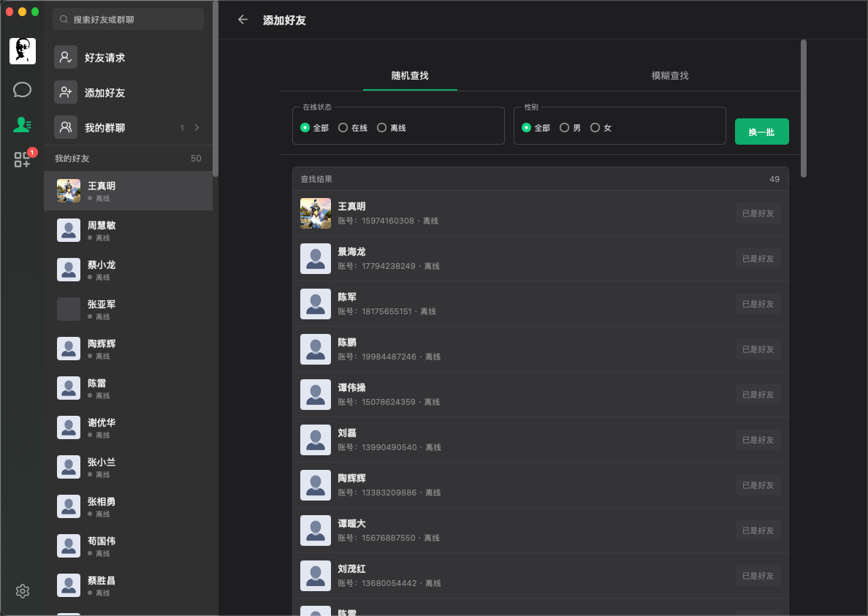
Task: Click the 我的群聊 group icon
Action: pos(65,127)
